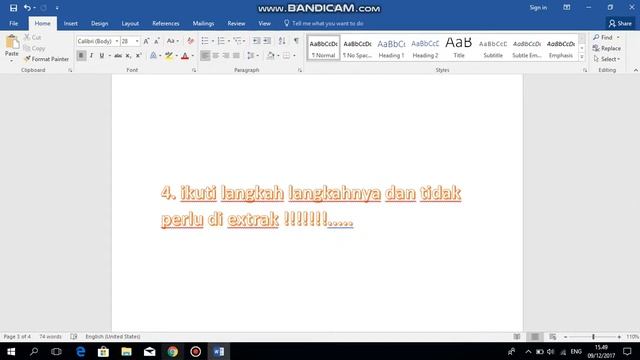Click the Tell me what you want to do box
The height and width of the screenshot is (360, 640).
tap(324, 24)
